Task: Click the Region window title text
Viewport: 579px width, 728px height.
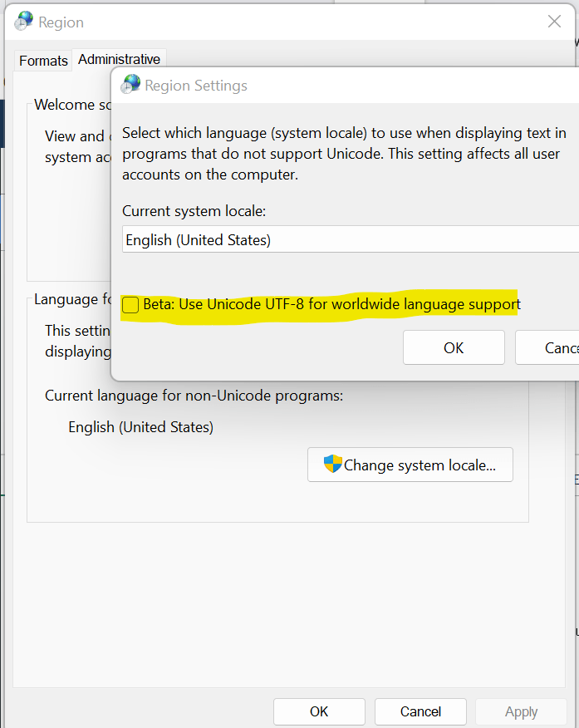Action: pos(61,22)
